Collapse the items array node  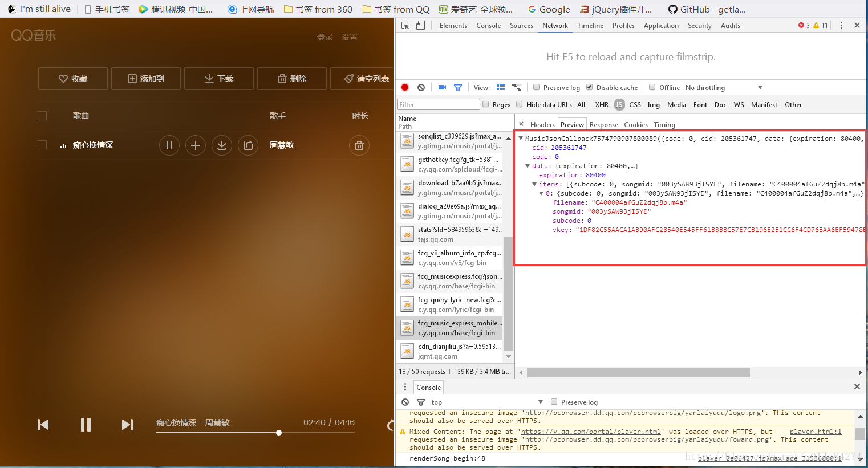click(x=534, y=184)
